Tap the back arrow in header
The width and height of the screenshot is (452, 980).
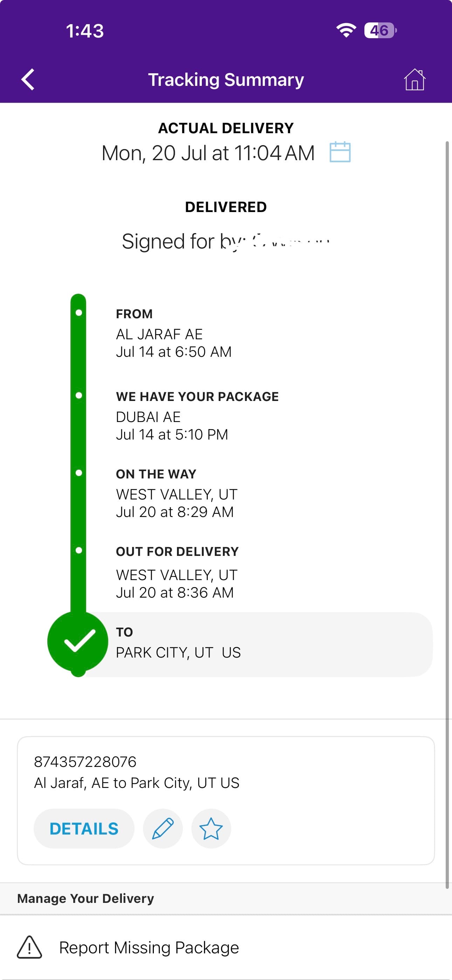tap(28, 80)
